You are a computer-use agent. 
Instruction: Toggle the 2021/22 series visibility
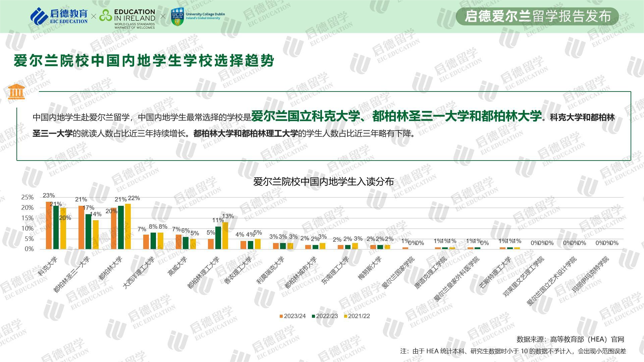click(x=353, y=316)
